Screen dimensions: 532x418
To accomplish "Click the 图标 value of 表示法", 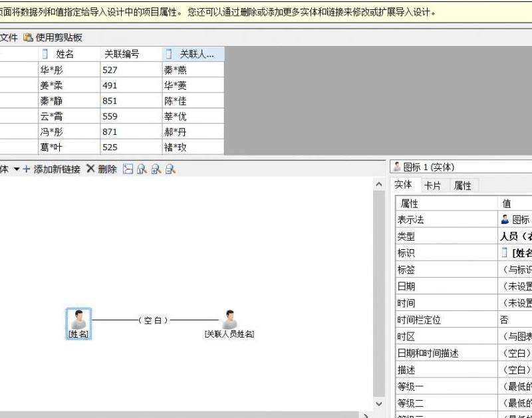I will pos(515,220).
